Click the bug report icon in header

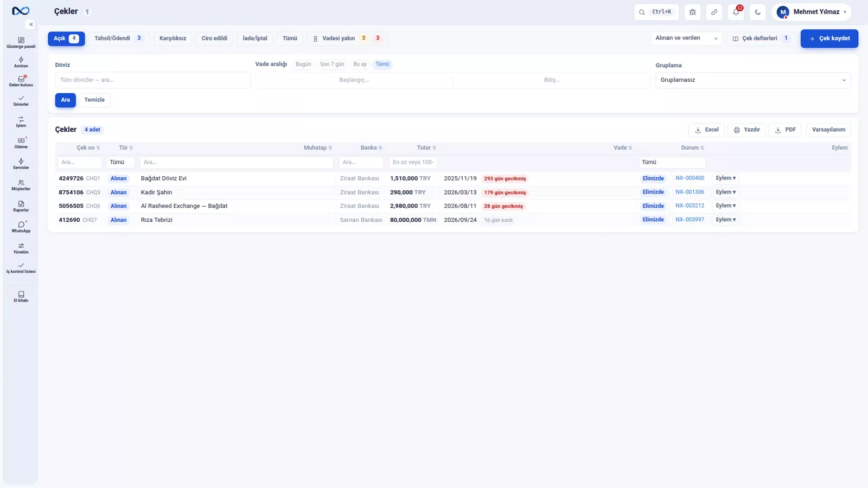pyautogui.click(x=693, y=12)
